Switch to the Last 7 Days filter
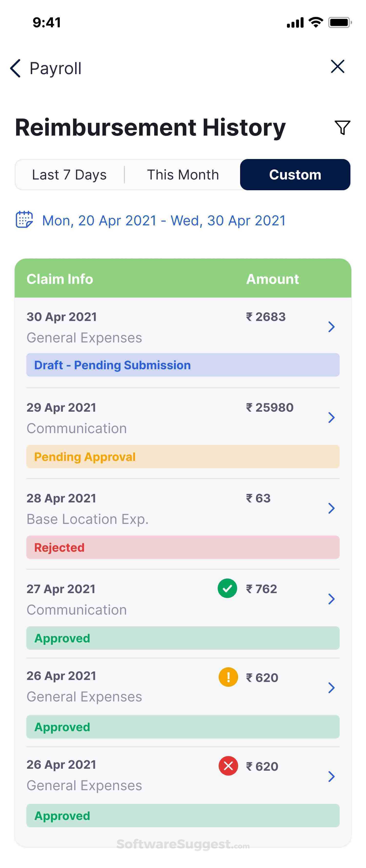Viewport: 366px width, 868px height. coord(70,175)
